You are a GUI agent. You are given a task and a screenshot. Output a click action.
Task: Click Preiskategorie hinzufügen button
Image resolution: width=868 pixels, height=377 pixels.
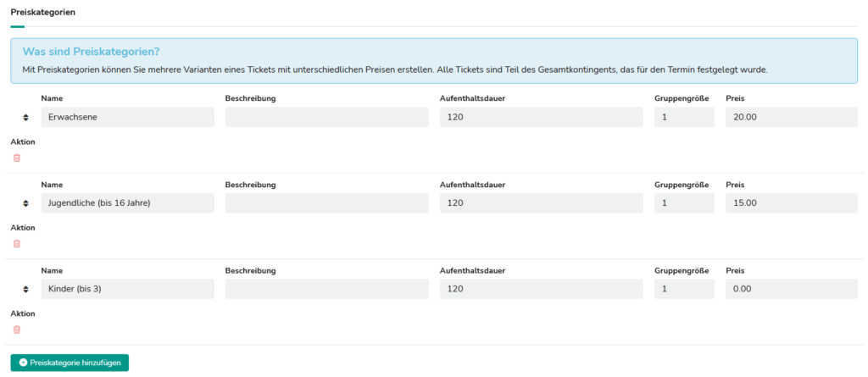(70, 363)
